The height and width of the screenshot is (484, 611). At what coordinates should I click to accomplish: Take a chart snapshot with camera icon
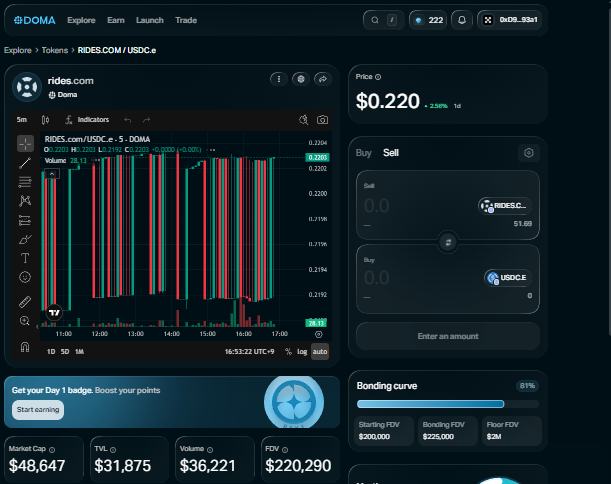pos(322,120)
